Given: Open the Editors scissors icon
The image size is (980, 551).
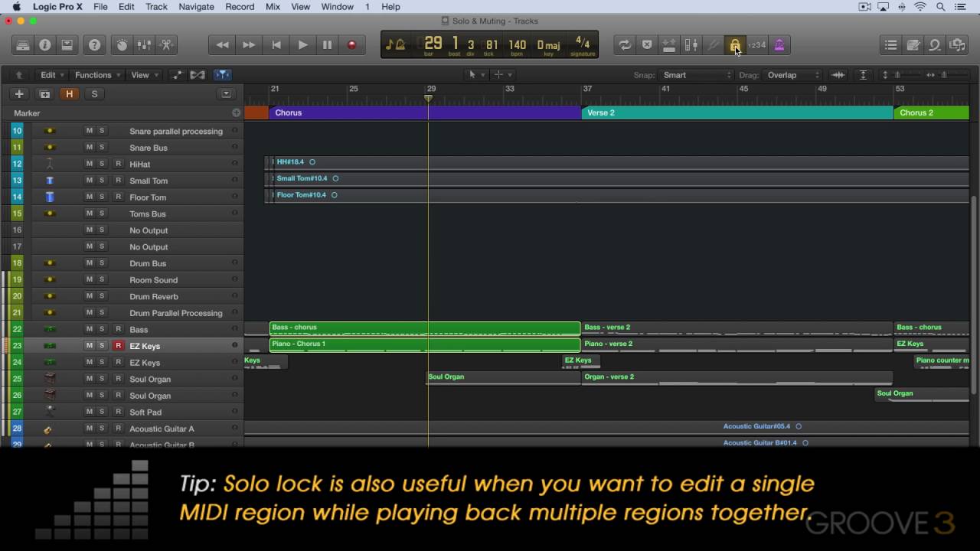Looking at the screenshot, I should pyautogui.click(x=166, y=45).
